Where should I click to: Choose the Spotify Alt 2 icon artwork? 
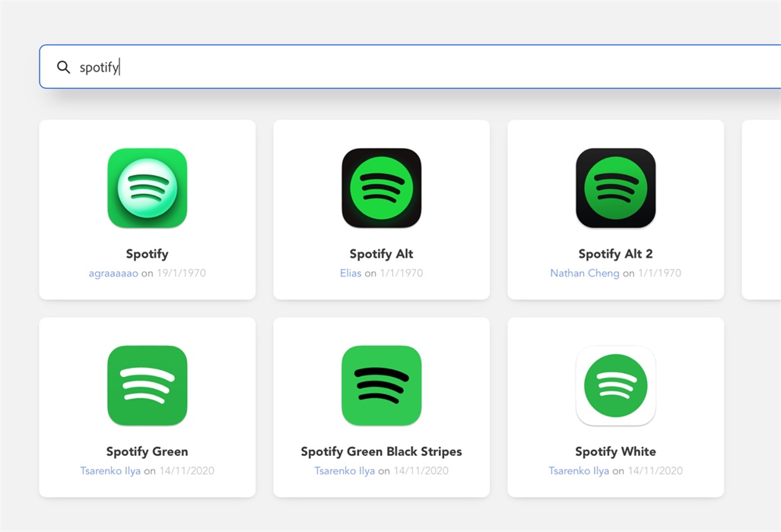coord(616,188)
